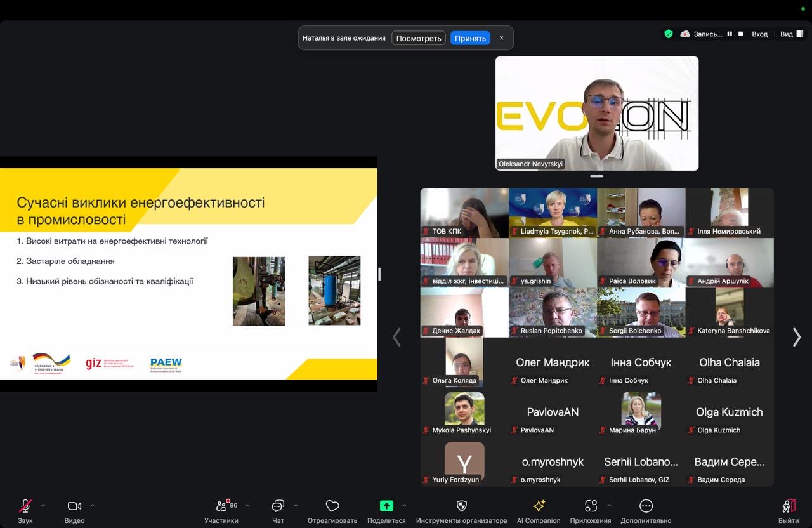Expand share options arrow next to Share
This screenshot has height=528, width=812.
tap(404, 506)
